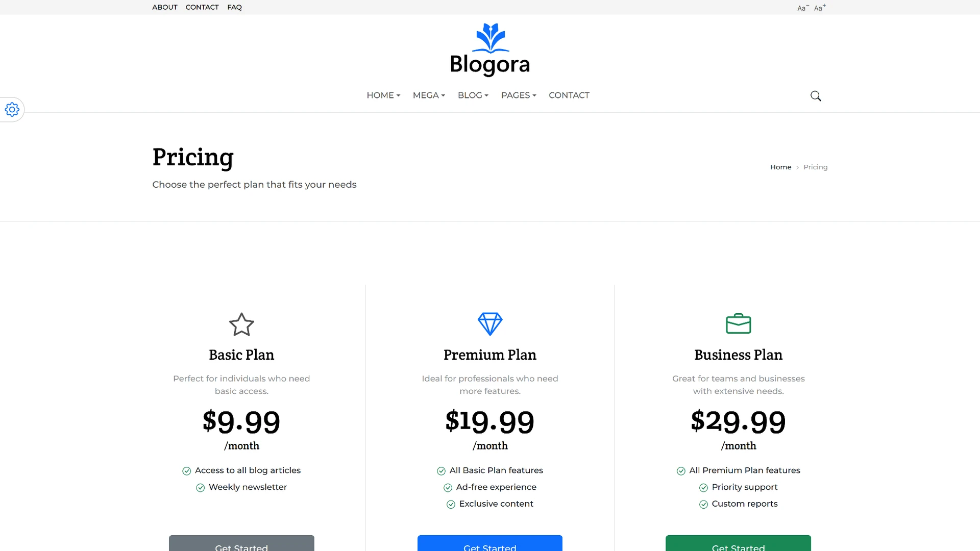Expand the BLOG dropdown menu

click(x=473, y=95)
